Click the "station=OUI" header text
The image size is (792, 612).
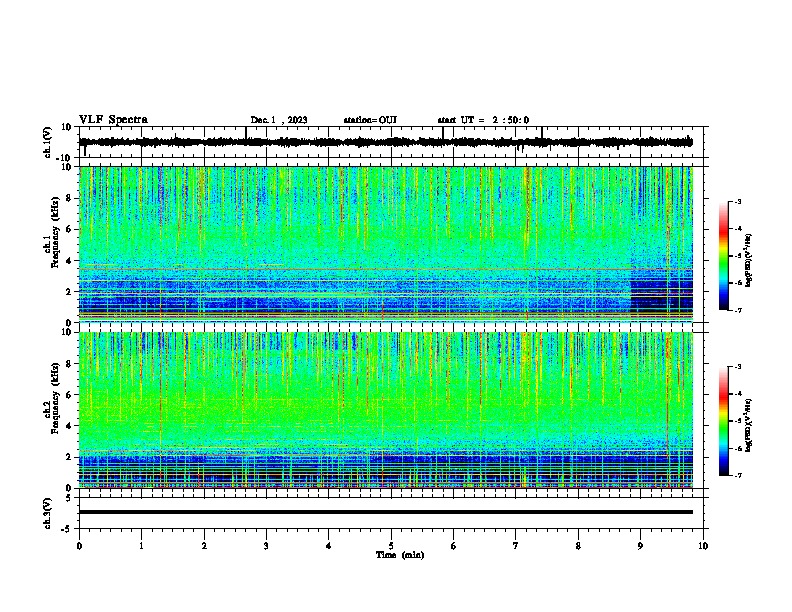370,120
